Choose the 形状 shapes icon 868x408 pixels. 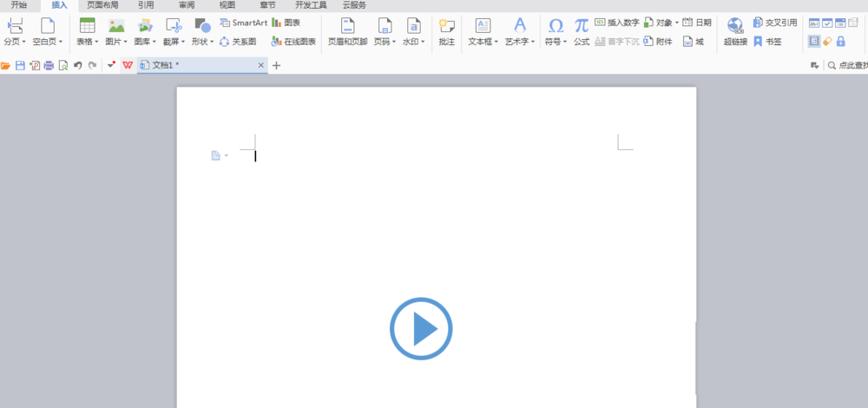(x=202, y=25)
